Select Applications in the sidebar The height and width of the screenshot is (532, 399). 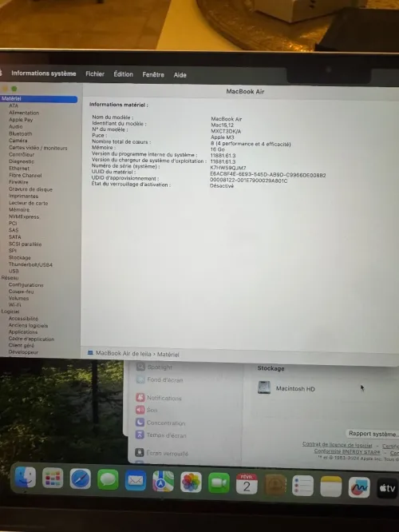click(x=22, y=332)
